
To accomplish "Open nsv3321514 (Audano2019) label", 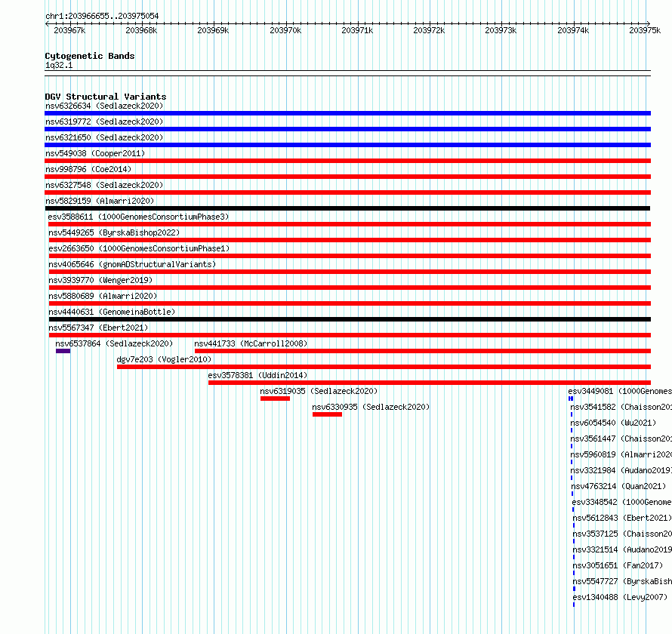I will [622, 549].
